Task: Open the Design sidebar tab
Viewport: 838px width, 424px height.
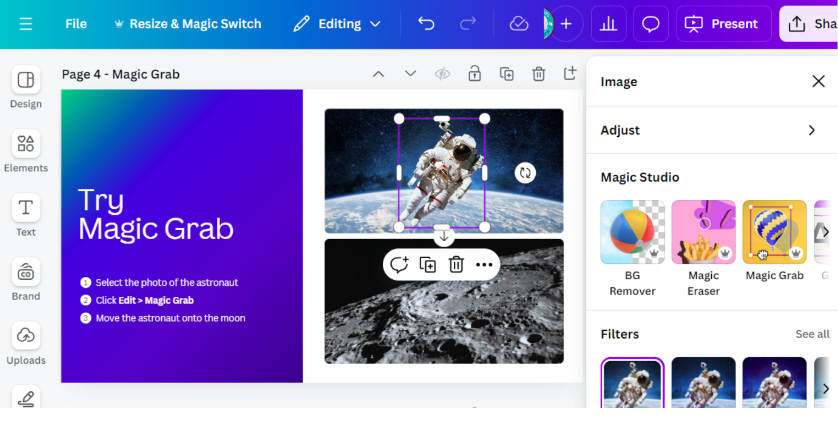Action: point(26,88)
